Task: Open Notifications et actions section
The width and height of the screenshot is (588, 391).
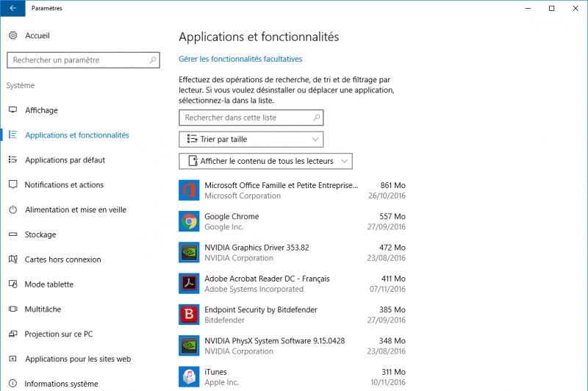Action: coord(64,184)
